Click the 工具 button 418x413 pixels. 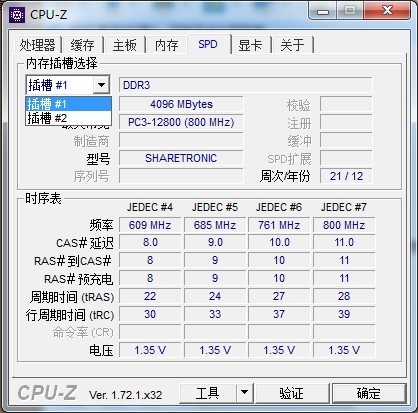click(208, 393)
